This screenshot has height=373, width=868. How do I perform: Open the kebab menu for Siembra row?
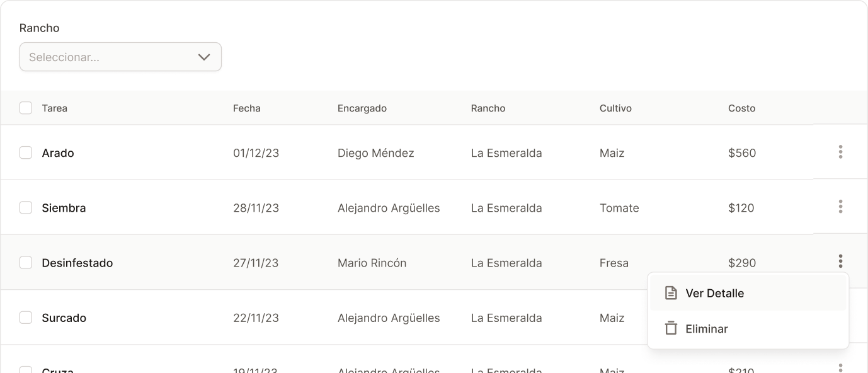pyautogui.click(x=840, y=207)
